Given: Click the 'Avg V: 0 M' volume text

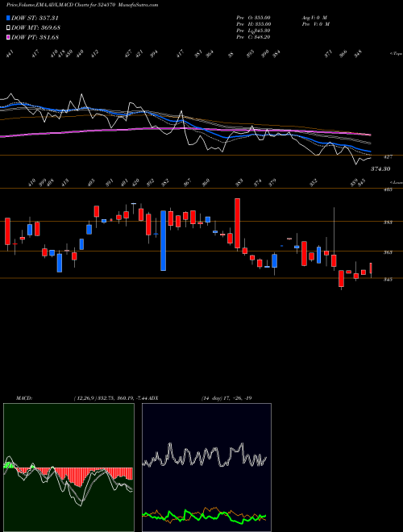Looking at the screenshot, I should coord(314,18).
